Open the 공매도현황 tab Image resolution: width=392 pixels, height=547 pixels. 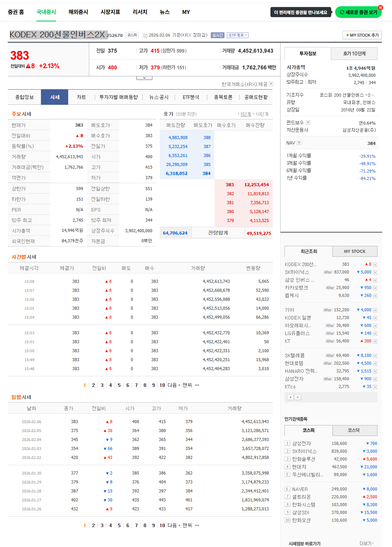click(256, 97)
